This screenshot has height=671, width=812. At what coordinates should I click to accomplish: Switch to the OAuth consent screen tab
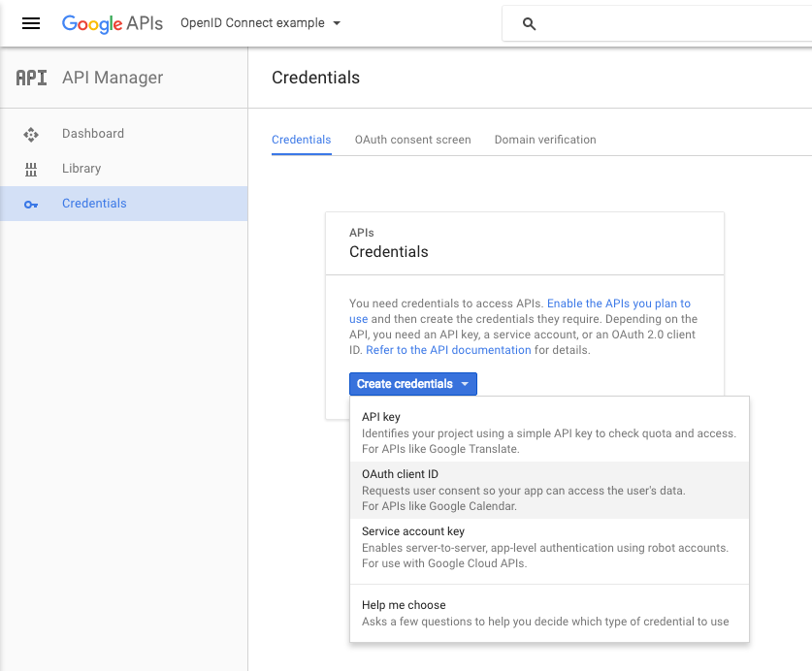tap(412, 140)
